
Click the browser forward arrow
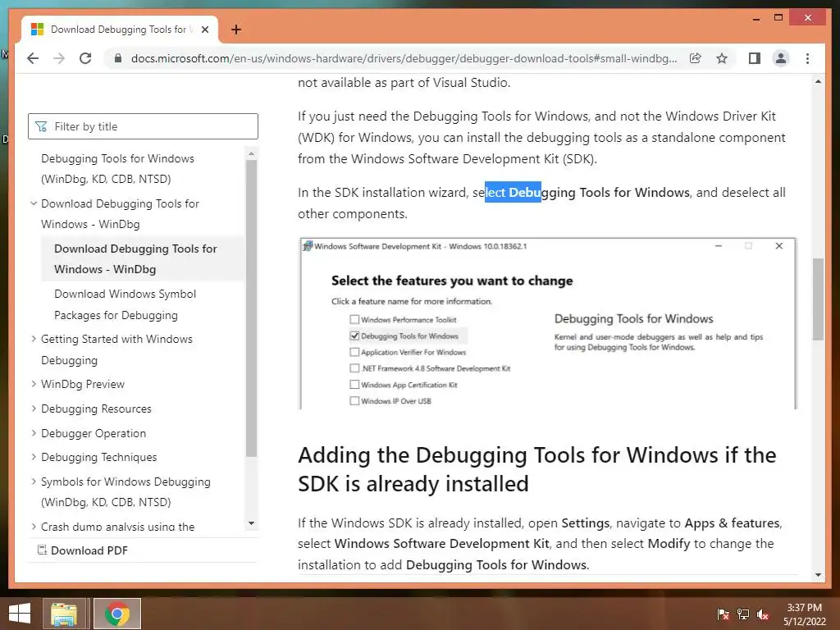(59, 58)
